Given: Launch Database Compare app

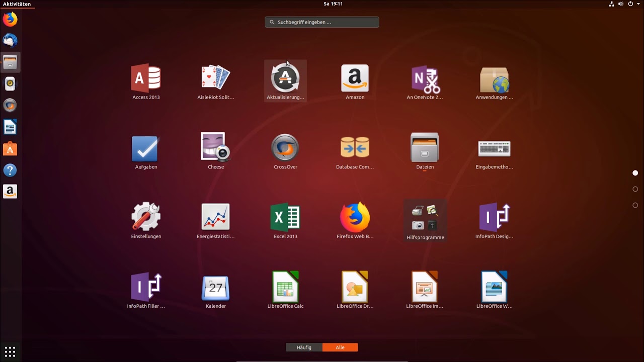Looking at the screenshot, I should [355, 151].
